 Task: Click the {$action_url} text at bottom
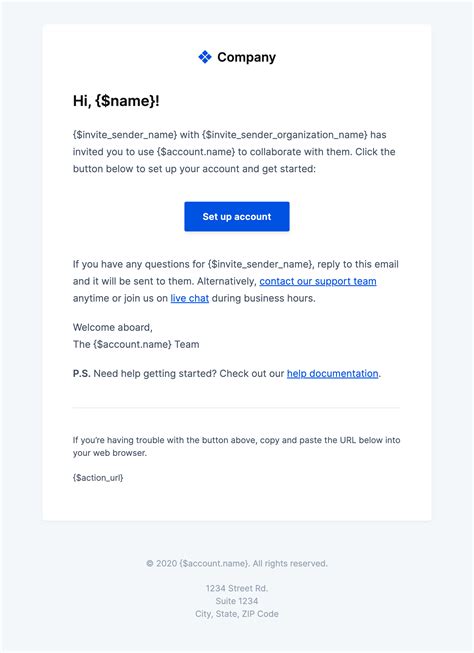[98, 478]
